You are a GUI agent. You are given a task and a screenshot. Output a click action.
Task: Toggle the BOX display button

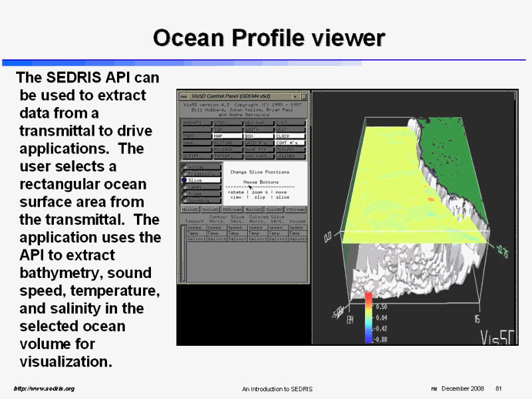(x=258, y=136)
